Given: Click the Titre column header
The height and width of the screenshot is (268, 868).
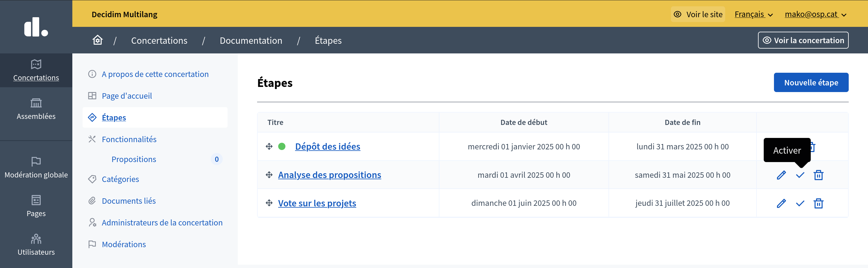Looking at the screenshot, I should [x=275, y=122].
